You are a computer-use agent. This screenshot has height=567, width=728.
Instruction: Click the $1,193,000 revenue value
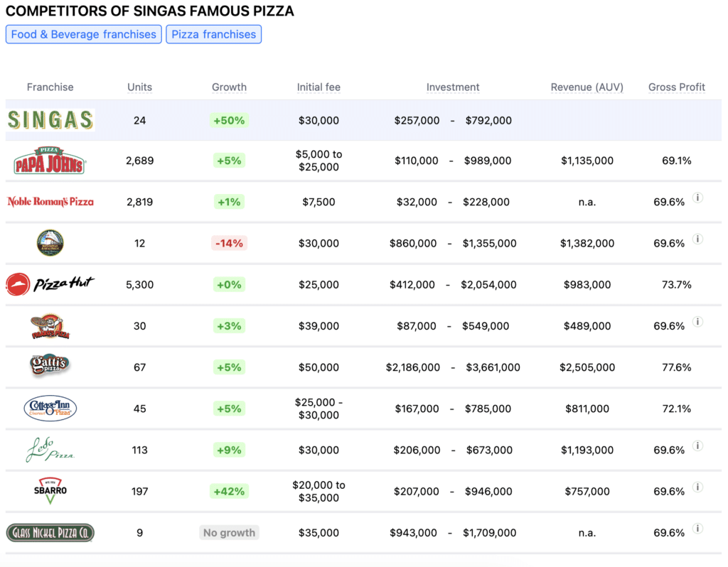coord(587,450)
